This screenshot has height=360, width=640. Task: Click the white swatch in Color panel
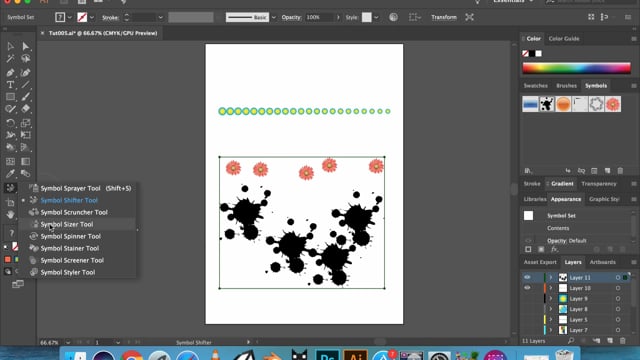coord(539,53)
